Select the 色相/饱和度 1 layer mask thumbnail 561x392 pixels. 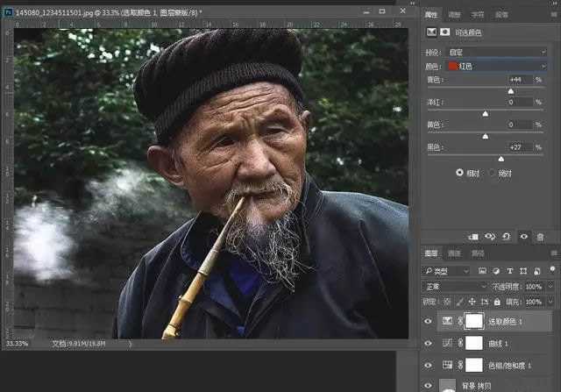coord(473,364)
